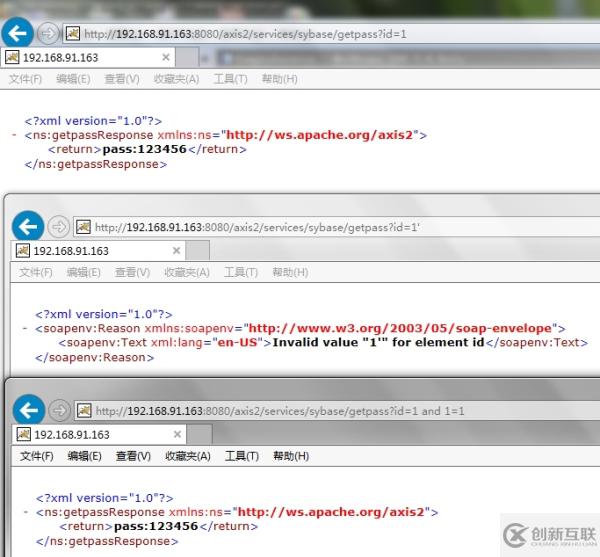Open new tab button in middle window
Viewport: 600px width, 557px height.
198,251
